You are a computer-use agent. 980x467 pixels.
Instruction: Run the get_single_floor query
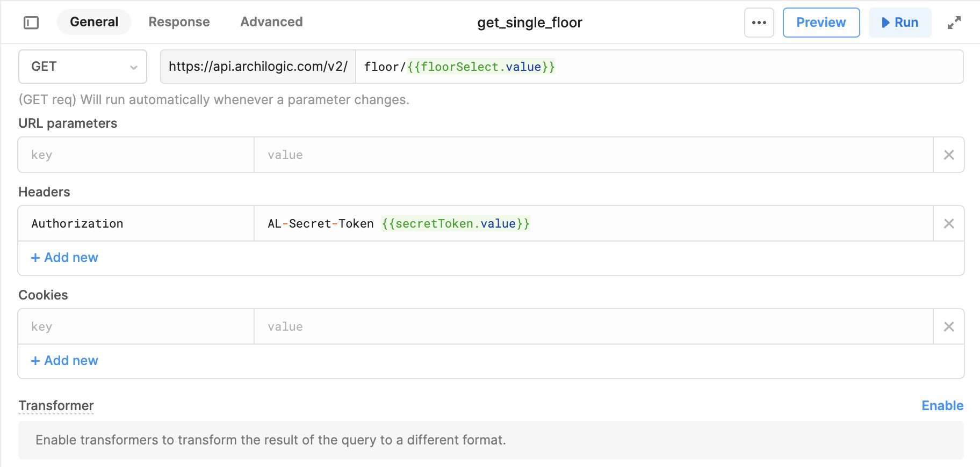(x=900, y=23)
